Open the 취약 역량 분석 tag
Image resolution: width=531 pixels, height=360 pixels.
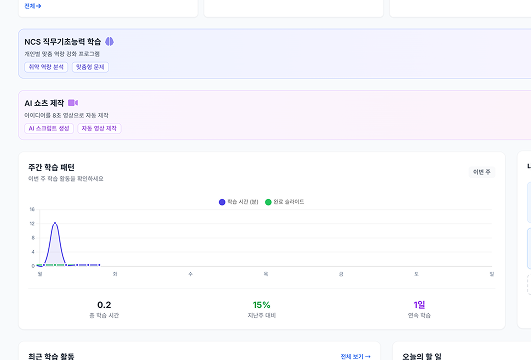coord(46,67)
